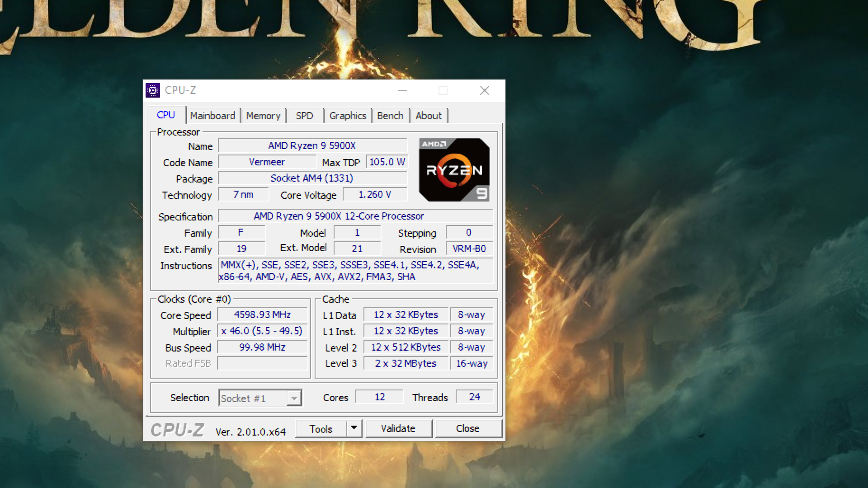The image size is (868, 488).
Task: Click the Ext. Family value '19'
Action: [x=241, y=249]
